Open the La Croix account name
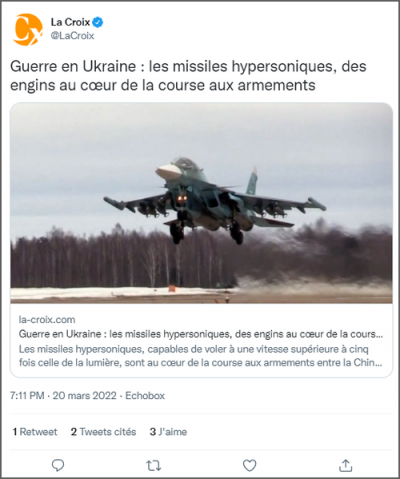Viewport: 400px width, 479px height. 70,22
